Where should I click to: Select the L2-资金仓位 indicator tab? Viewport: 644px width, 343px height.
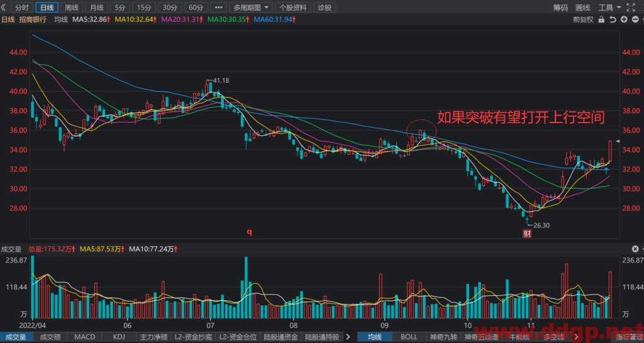(x=238, y=337)
